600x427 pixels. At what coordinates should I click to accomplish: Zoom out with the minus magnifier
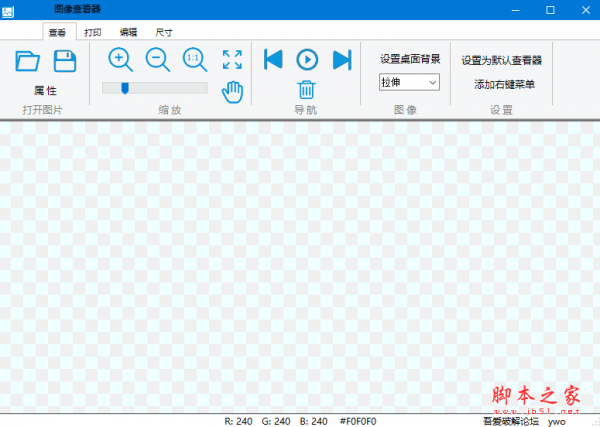coord(157,60)
